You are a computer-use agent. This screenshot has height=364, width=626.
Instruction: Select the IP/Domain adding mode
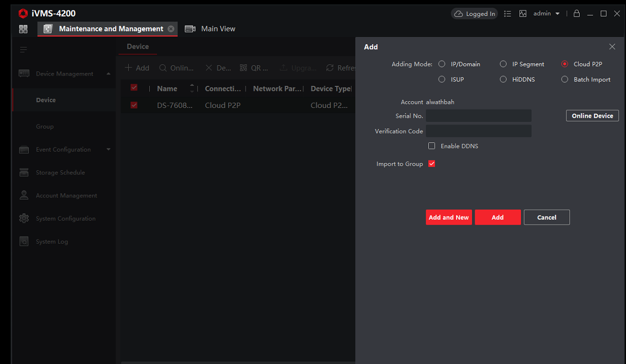click(x=442, y=64)
